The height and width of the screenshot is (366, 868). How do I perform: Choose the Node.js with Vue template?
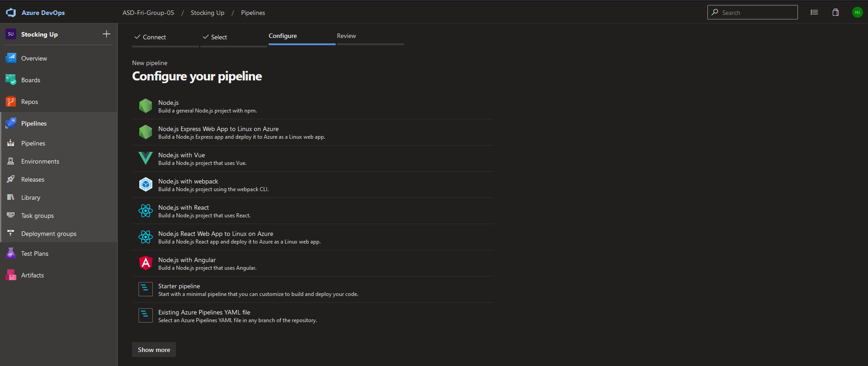pos(181,155)
